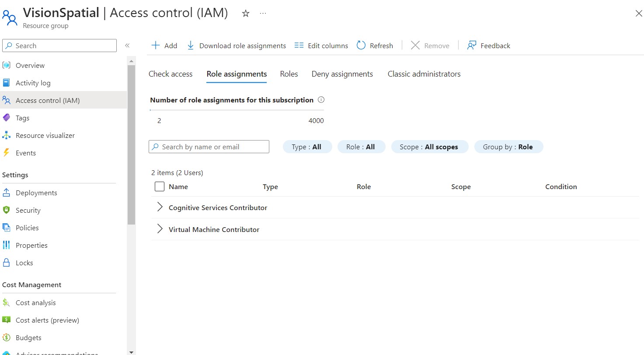Switch to the Roles tab
This screenshot has height=355, width=644.
point(289,74)
